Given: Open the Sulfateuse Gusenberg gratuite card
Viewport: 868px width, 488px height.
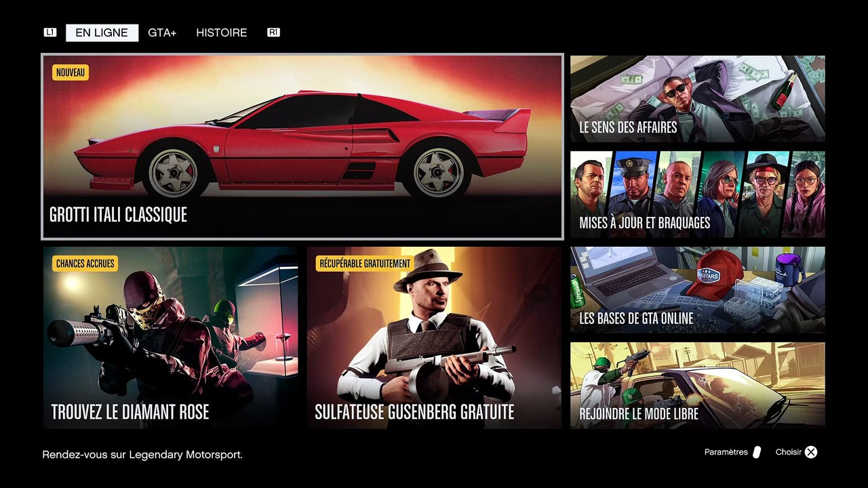Looking at the screenshot, I should click(x=434, y=338).
